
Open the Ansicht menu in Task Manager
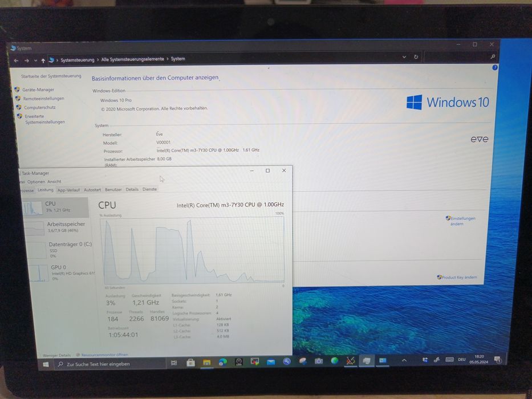coord(54,181)
